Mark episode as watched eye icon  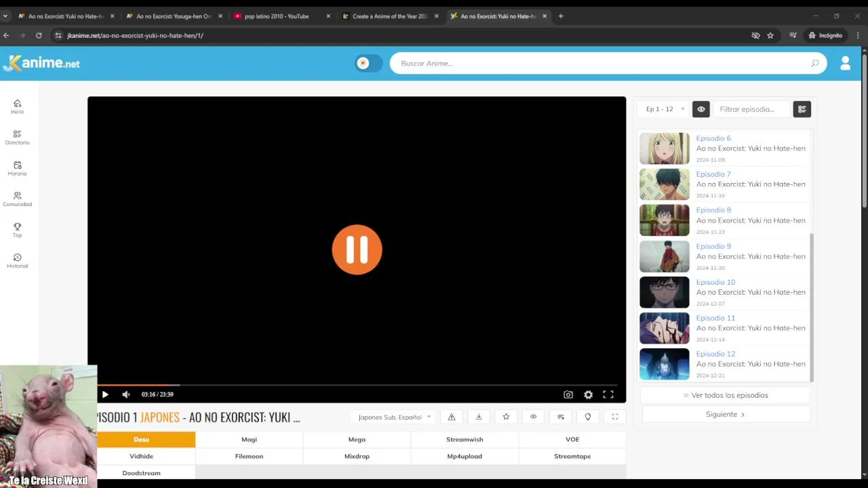coord(533,417)
